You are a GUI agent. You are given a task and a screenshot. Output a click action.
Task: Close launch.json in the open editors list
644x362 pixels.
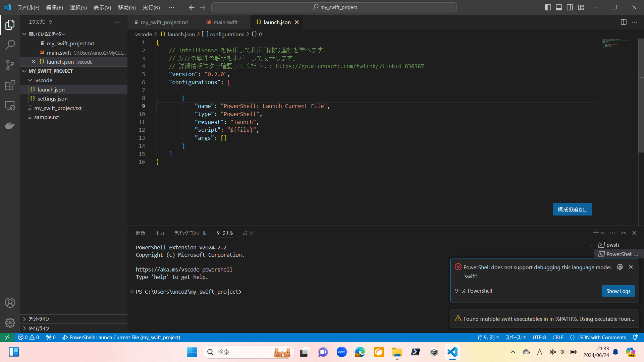34,62
